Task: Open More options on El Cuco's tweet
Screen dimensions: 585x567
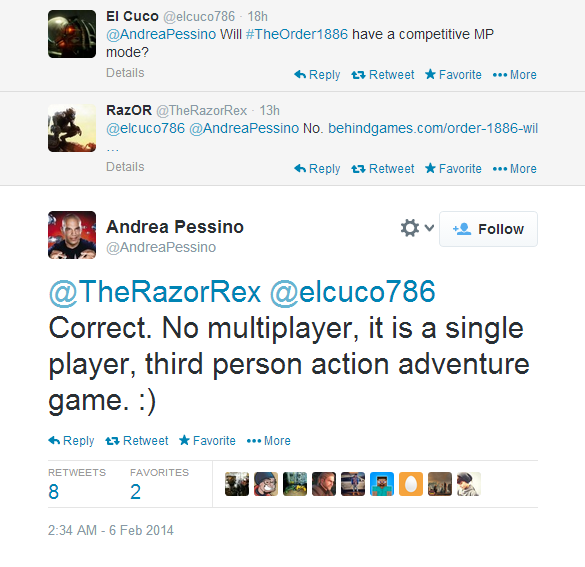Action: (514, 75)
